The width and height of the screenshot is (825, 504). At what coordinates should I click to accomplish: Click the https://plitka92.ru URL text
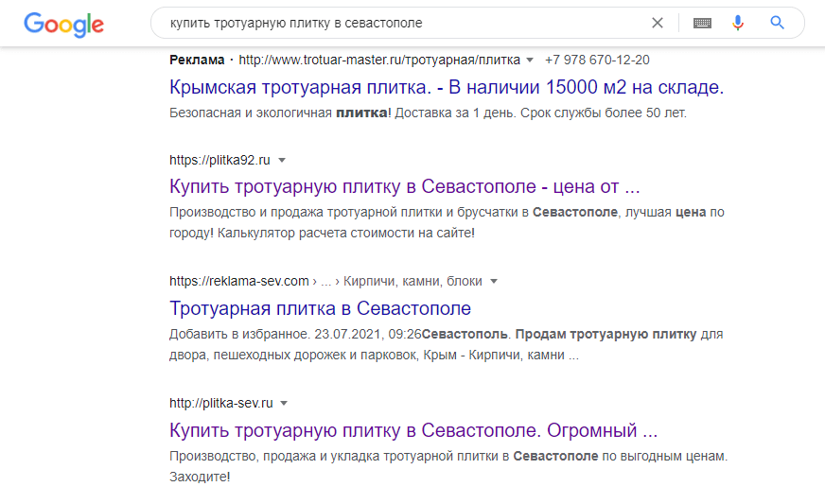[x=219, y=160]
